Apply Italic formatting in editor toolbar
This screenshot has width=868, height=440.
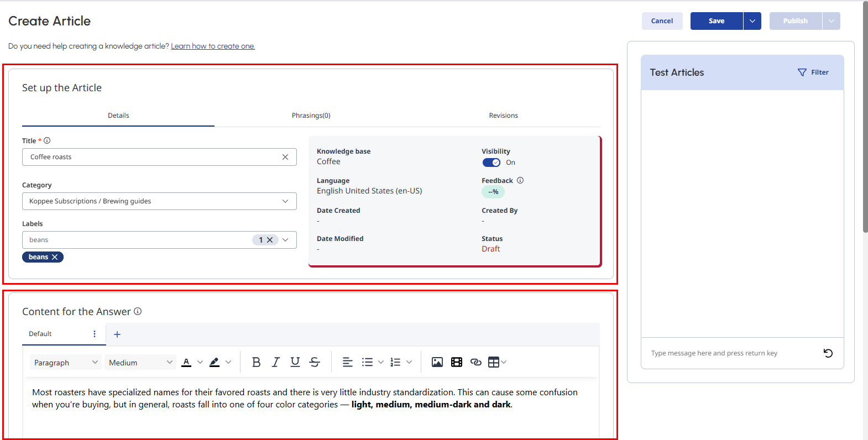click(275, 362)
